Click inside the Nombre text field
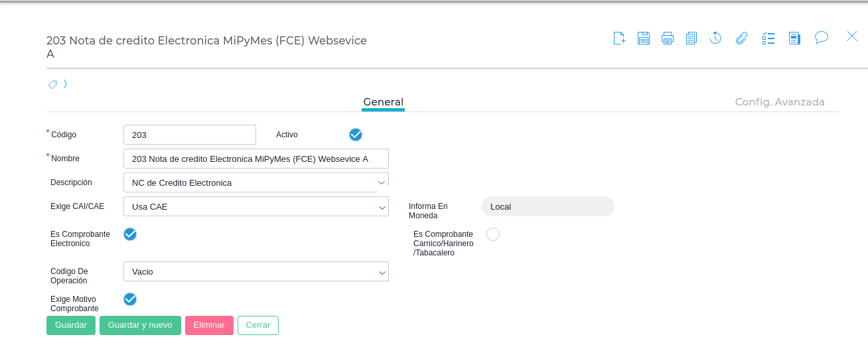868x351 pixels. coord(255,159)
